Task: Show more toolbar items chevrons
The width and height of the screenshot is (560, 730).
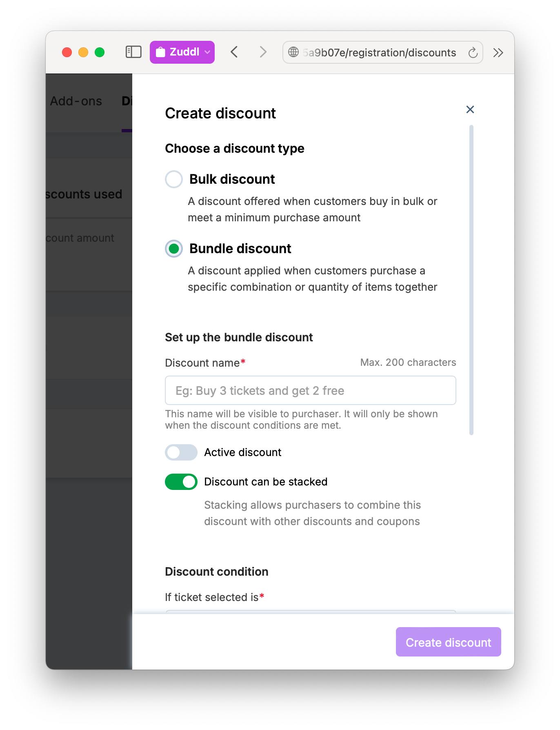Action: 498,53
